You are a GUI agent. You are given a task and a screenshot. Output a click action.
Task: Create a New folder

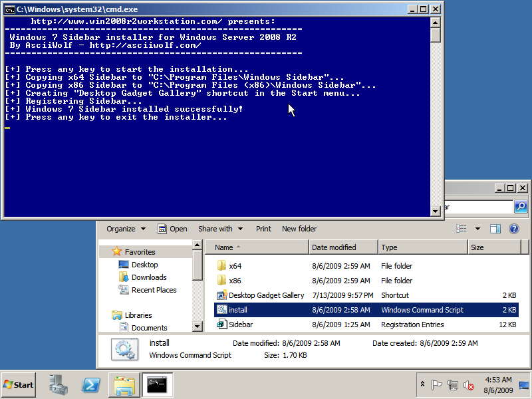pyautogui.click(x=299, y=229)
